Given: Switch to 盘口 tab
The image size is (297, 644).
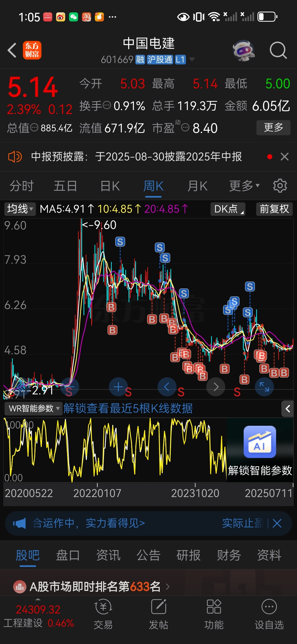Looking at the screenshot, I should coord(68,555).
